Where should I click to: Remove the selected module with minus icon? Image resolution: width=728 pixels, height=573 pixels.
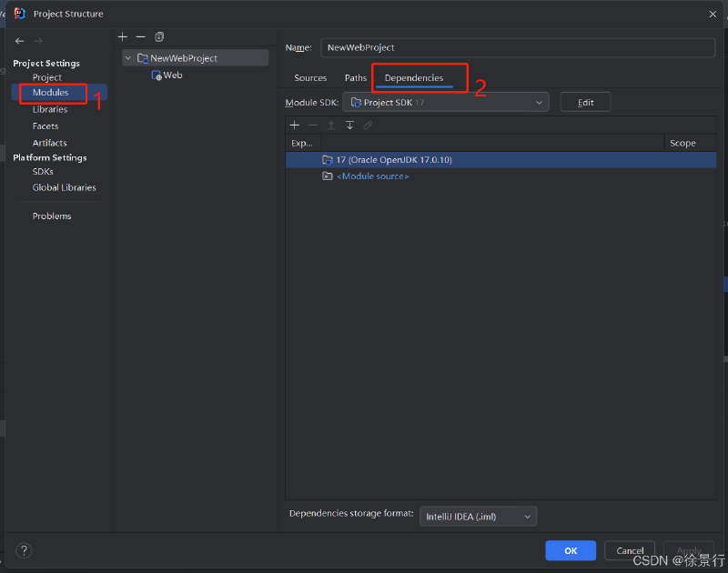point(141,36)
